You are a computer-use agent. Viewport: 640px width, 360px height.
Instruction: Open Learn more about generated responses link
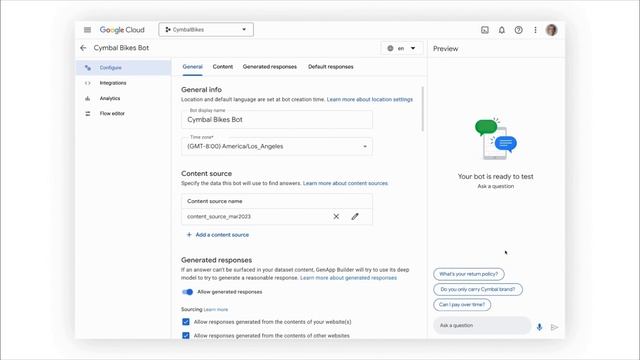pyautogui.click(x=348, y=278)
